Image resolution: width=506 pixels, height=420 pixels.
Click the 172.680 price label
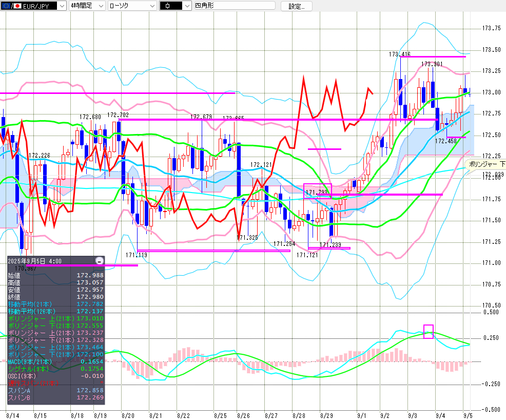click(90, 117)
